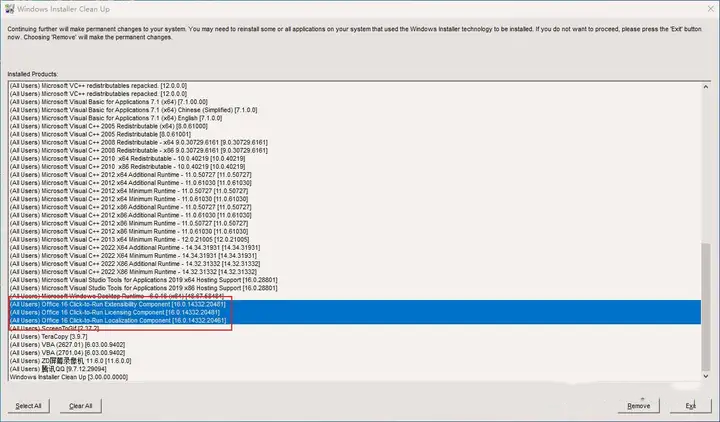This screenshot has height=422, width=720.
Task: Select Visual C++ 2008 Redistributable x86 entry
Action: (x=139, y=151)
